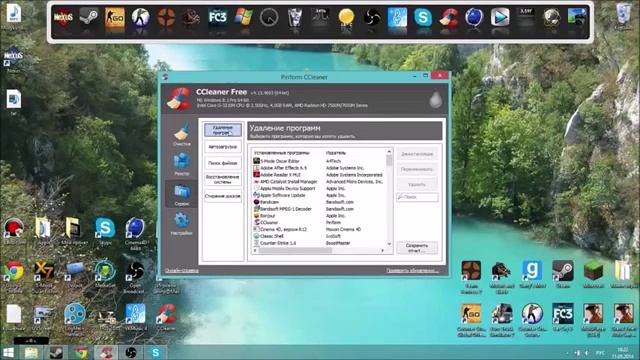Select the Minecraft desktop shortcut
640x360 pixels.
(x=593, y=274)
